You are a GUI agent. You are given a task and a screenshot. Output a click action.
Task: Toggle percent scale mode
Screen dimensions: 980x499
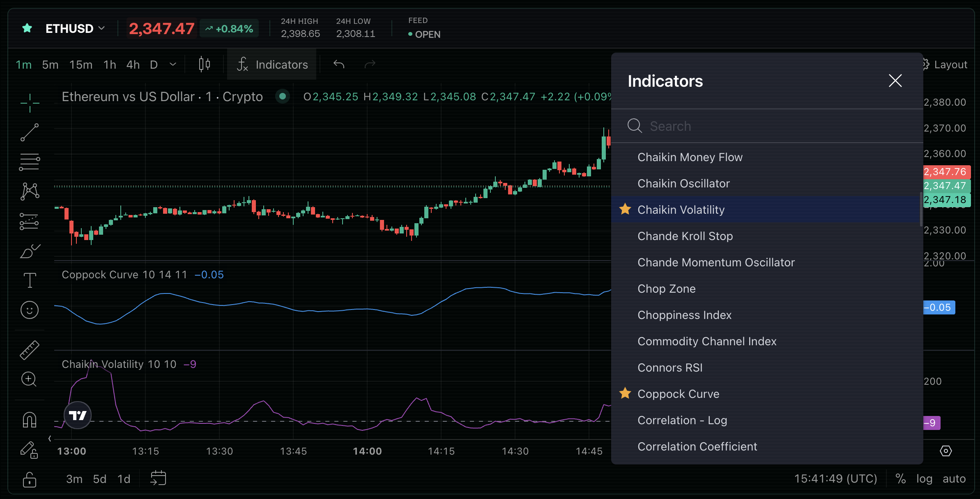[x=901, y=478]
